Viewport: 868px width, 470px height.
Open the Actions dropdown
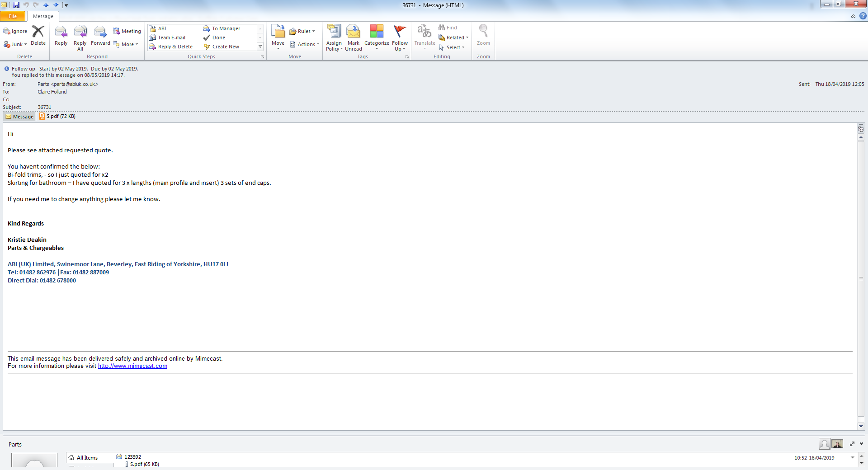[304, 44]
